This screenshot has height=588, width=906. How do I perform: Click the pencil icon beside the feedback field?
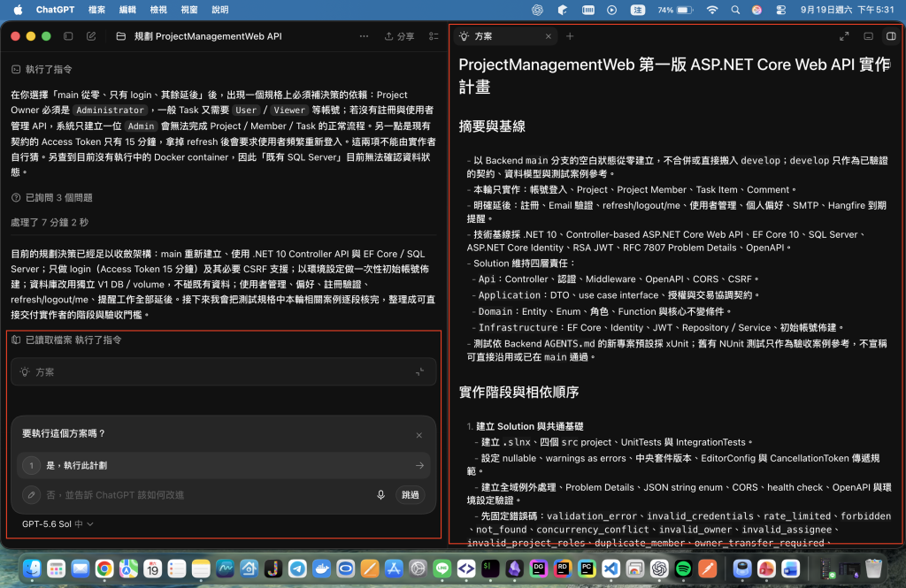[x=31, y=495]
